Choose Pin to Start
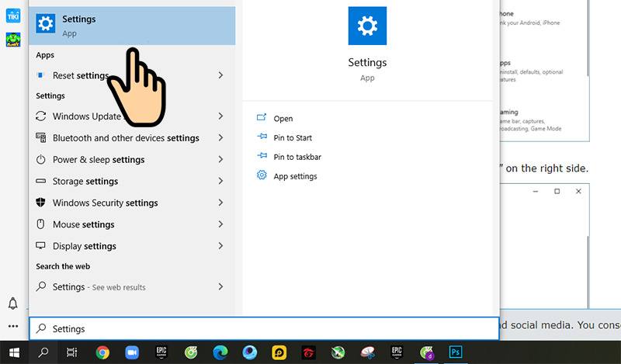Image resolution: width=621 pixels, height=364 pixels. [293, 137]
